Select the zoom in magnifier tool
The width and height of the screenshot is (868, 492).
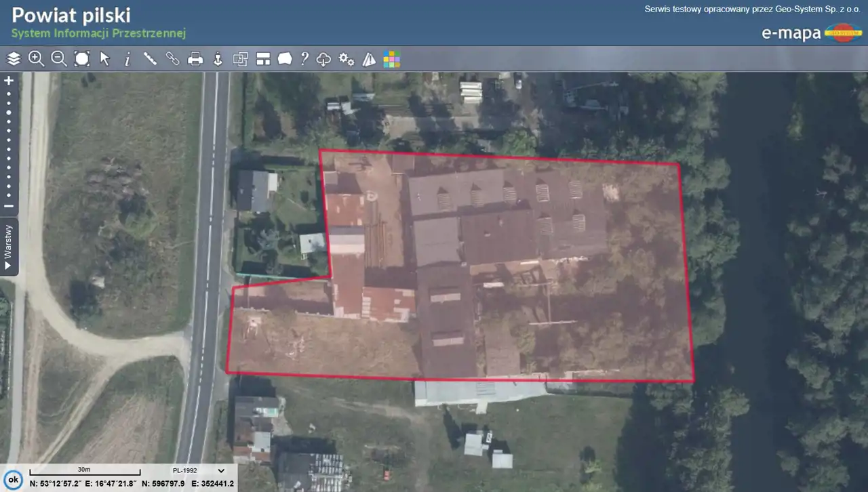pyautogui.click(x=36, y=59)
